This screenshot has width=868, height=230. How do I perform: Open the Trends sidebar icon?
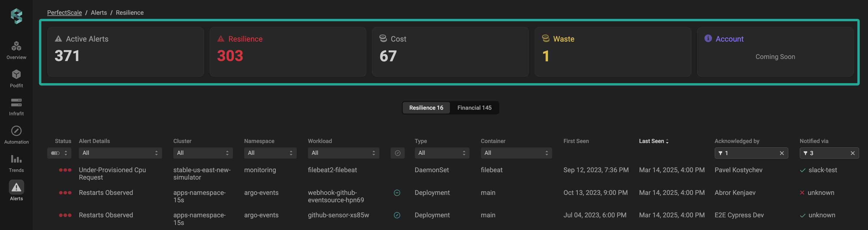(x=16, y=163)
